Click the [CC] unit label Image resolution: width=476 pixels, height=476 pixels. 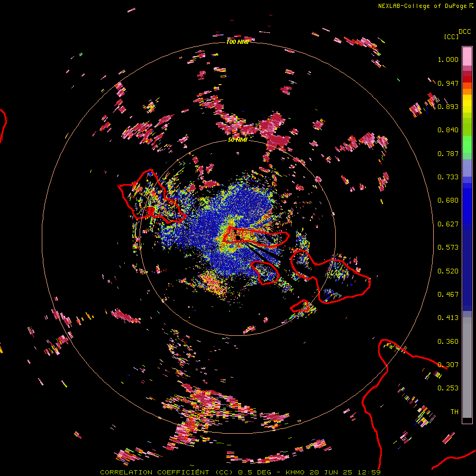click(x=451, y=36)
